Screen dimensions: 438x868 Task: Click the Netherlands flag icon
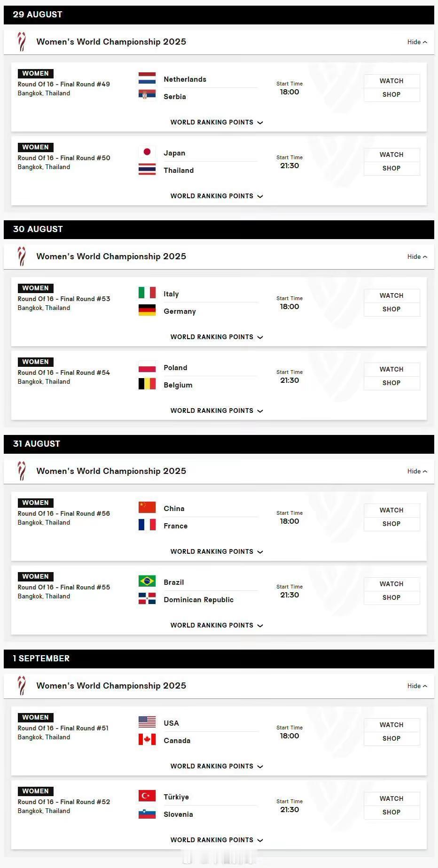coord(147,78)
